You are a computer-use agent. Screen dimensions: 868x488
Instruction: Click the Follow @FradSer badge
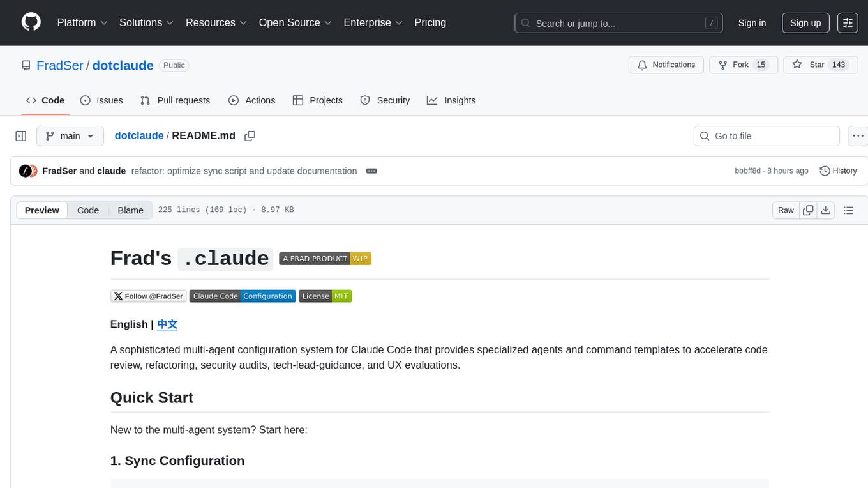[x=149, y=296]
